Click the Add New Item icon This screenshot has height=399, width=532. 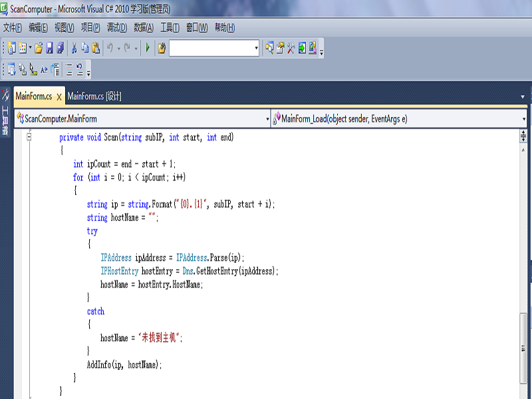pyautogui.click(x=23, y=48)
